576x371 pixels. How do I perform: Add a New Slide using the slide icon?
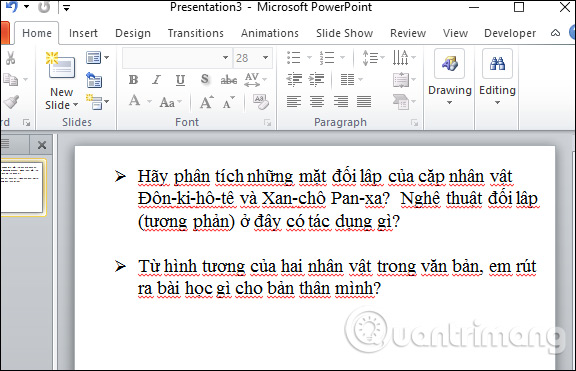pyautogui.click(x=61, y=66)
